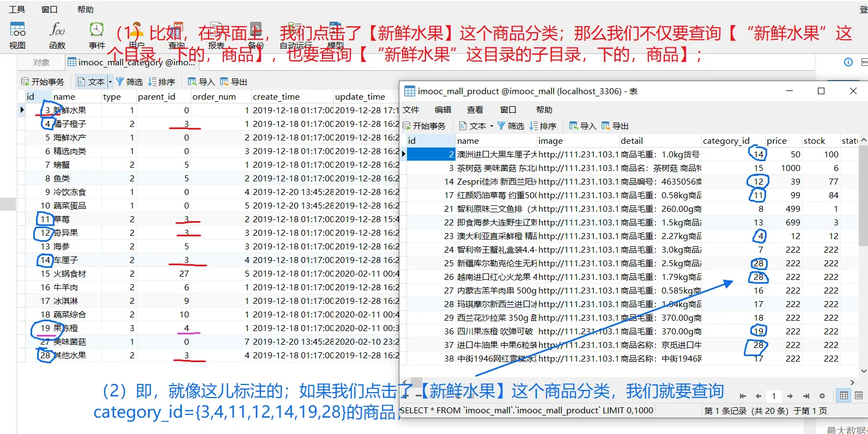Viewport: 868px width, 434px height.
Task: Click 导出 export in the product window toolbar
Action: [615, 126]
